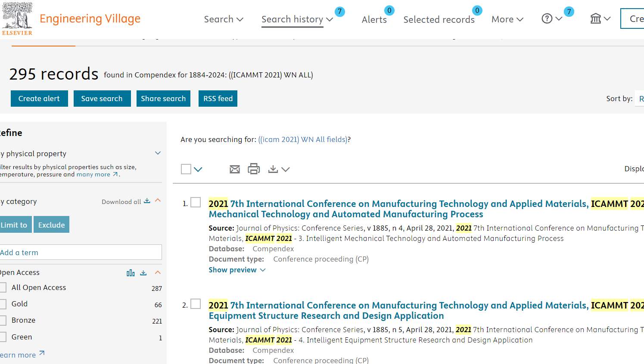Open record 1 title link
This screenshot has width=644, height=364.
[426, 209]
